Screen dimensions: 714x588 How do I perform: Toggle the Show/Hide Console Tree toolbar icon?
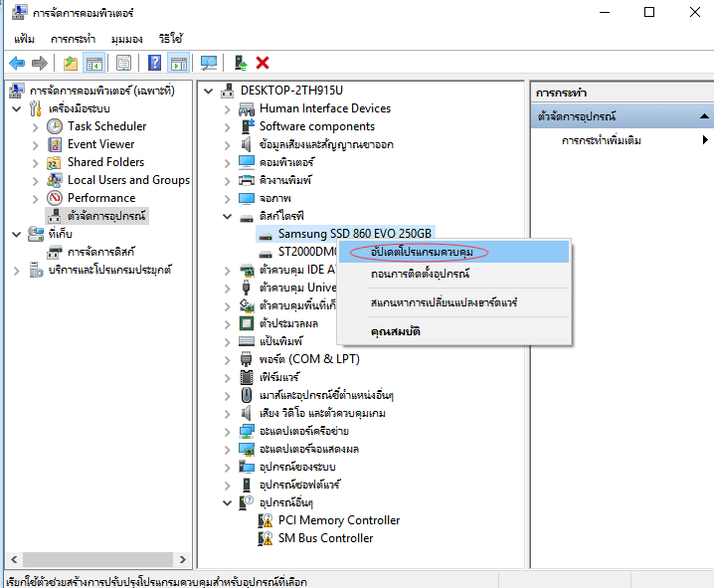coord(93,63)
